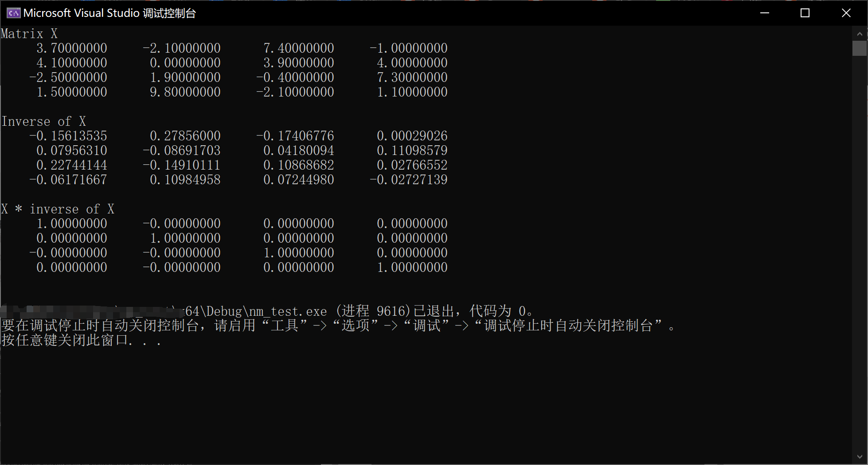Viewport: 868px width, 465px height.
Task: Click the value 0.00029026
Action: click(412, 136)
